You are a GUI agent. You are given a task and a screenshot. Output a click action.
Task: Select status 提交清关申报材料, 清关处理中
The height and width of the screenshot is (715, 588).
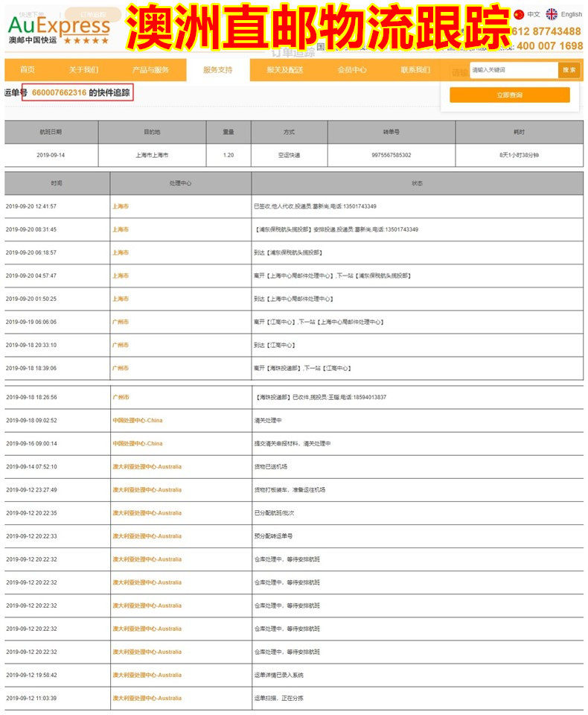coord(293,444)
